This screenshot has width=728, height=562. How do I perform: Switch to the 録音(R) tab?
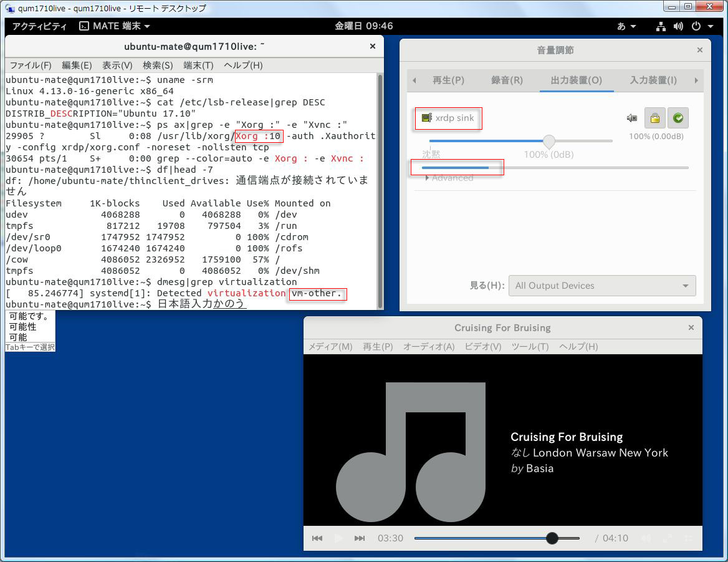point(507,80)
